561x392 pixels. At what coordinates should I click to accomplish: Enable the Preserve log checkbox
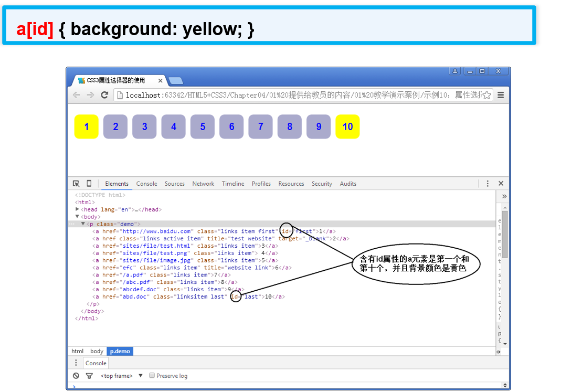(152, 375)
